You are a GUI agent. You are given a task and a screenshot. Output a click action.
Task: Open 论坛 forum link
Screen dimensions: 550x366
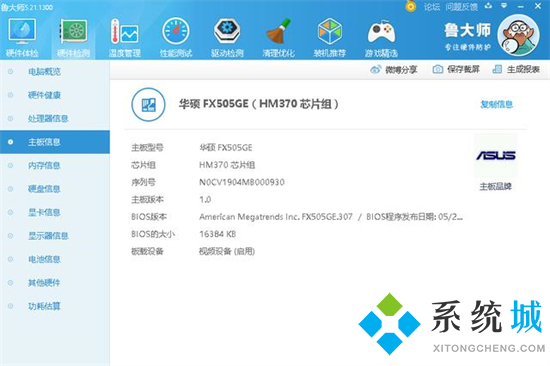[432, 7]
